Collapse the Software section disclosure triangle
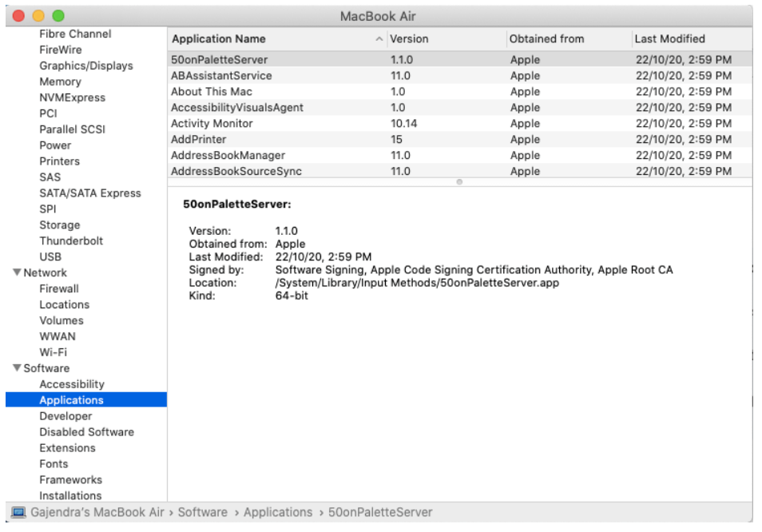 click(19, 367)
